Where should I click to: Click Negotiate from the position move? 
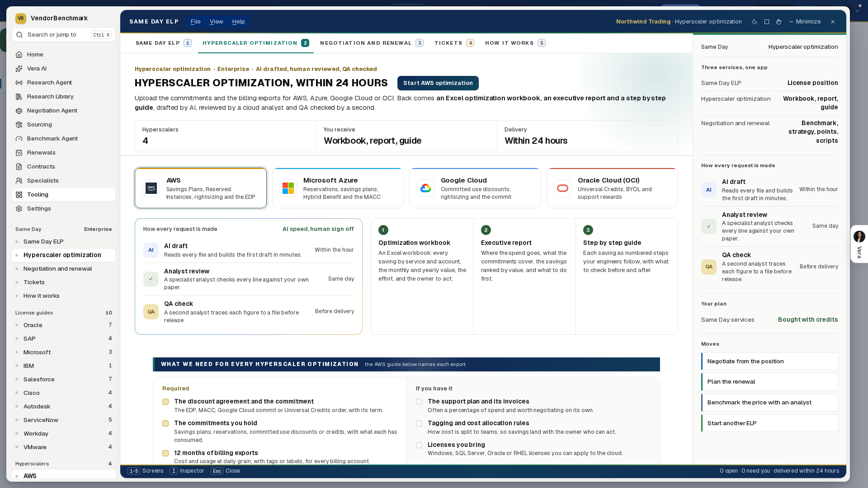coord(769,361)
